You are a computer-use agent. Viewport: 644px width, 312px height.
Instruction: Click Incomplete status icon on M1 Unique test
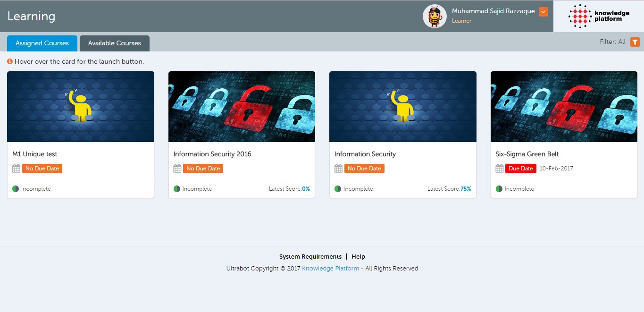tap(16, 189)
